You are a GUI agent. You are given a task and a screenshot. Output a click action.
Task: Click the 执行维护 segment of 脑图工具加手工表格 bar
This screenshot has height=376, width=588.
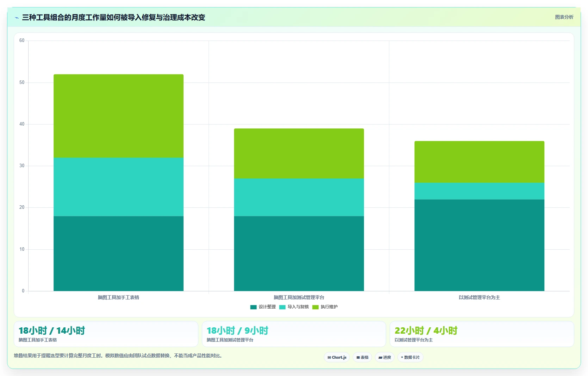tap(118, 116)
